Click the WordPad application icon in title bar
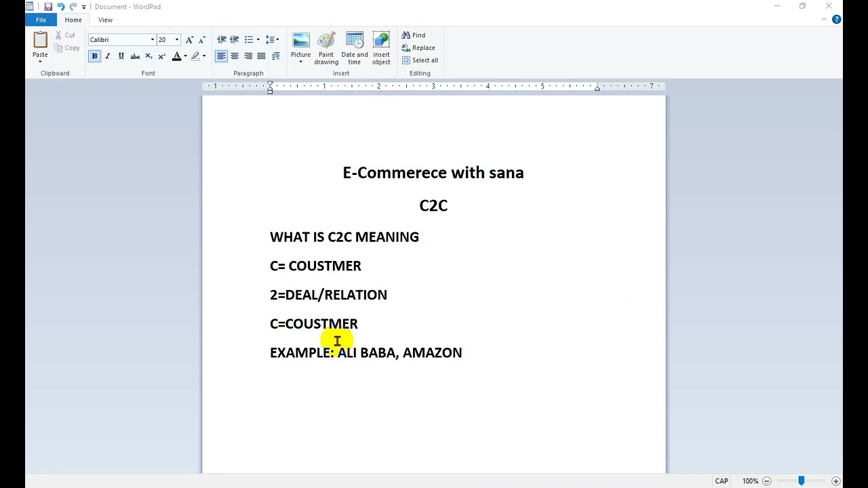The image size is (868, 488). click(x=30, y=7)
